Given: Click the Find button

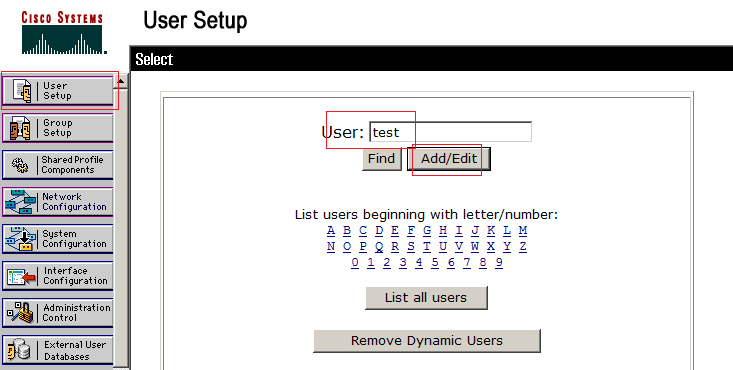Looking at the screenshot, I should tap(381, 159).
